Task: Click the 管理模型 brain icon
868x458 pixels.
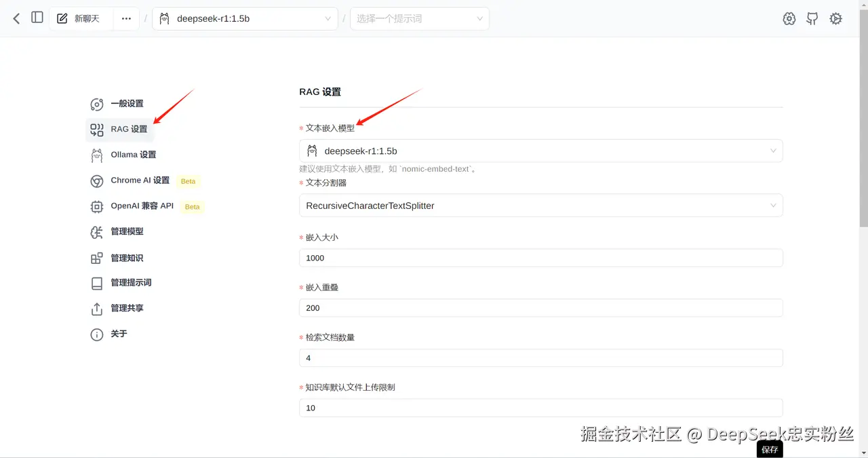Action: point(97,232)
